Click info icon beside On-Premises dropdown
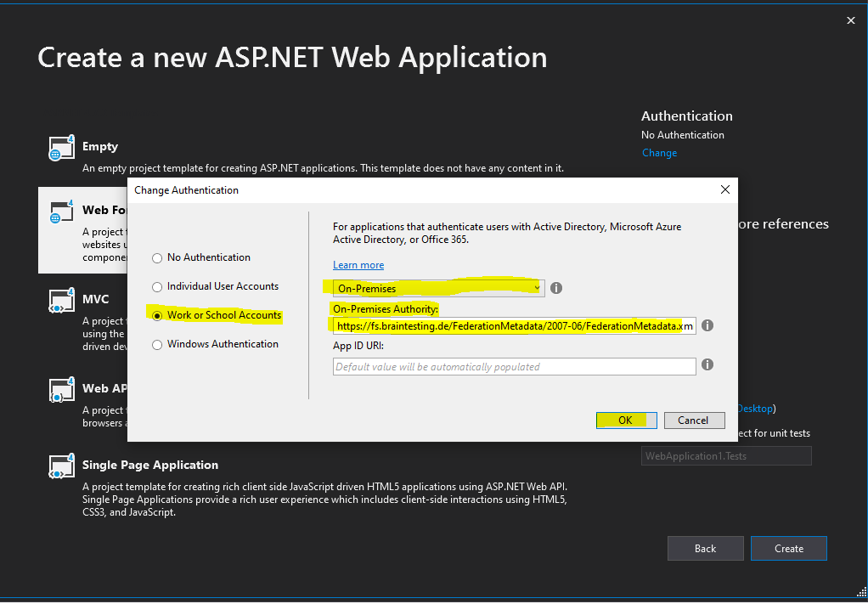This screenshot has width=868, height=604. (x=556, y=288)
